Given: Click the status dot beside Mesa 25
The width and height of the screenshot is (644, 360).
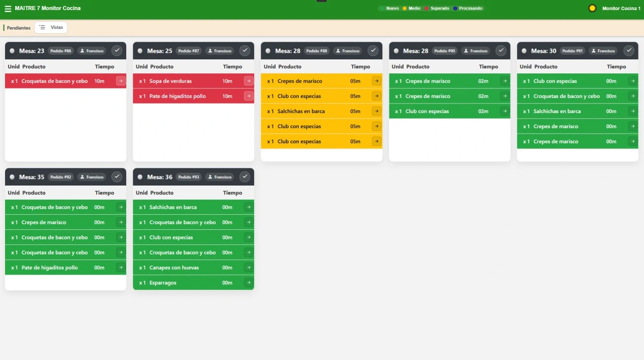Looking at the screenshot, I should click(140, 51).
